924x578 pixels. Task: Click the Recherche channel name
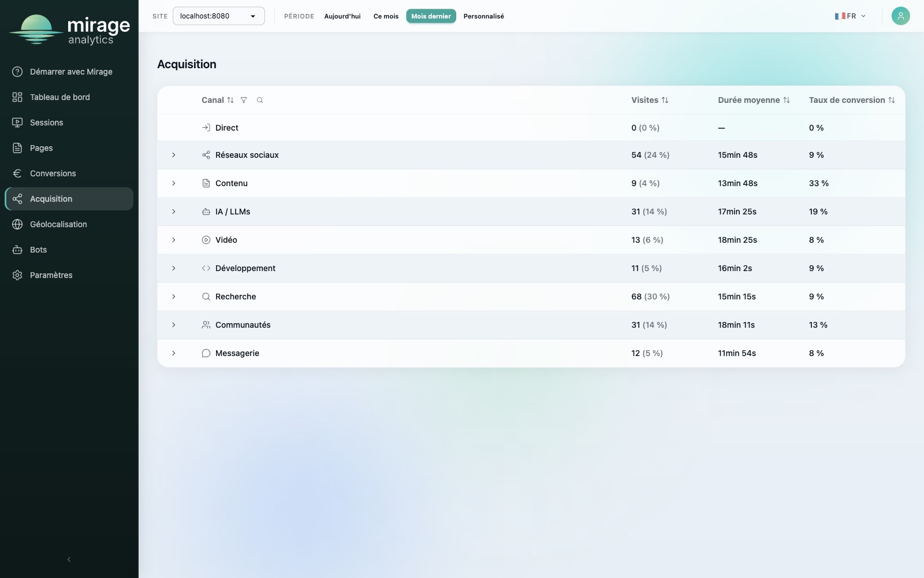(236, 297)
